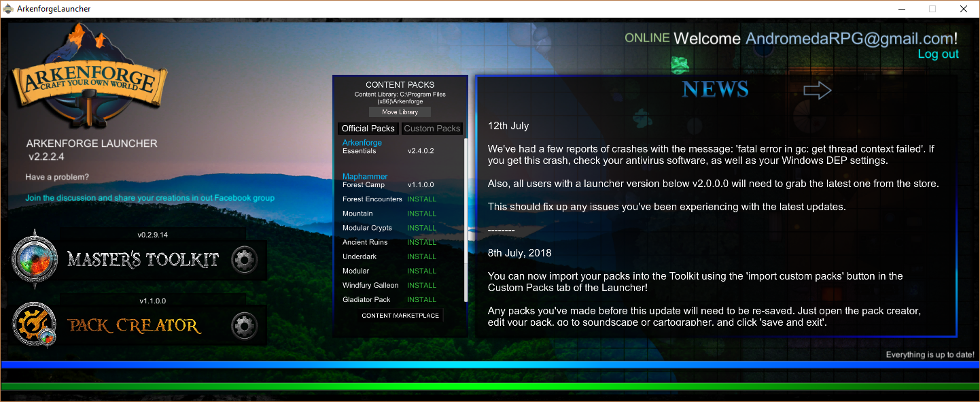Click the blue download progress bar
Viewport: 980px width, 402px height.
tap(489, 365)
